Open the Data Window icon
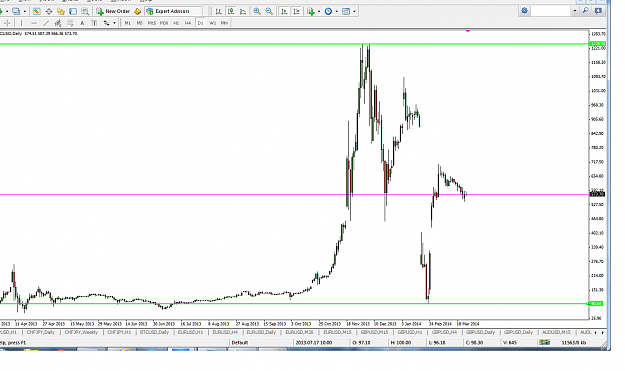 tap(49, 11)
